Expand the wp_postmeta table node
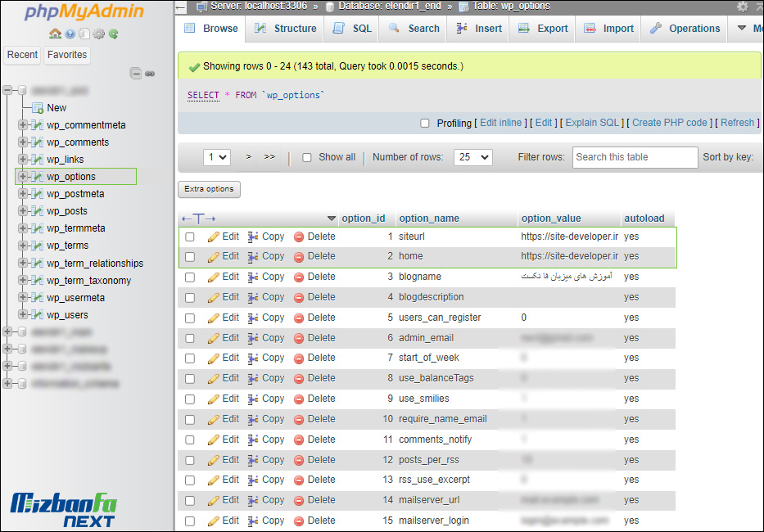764x532 pixels. [22, 193]
